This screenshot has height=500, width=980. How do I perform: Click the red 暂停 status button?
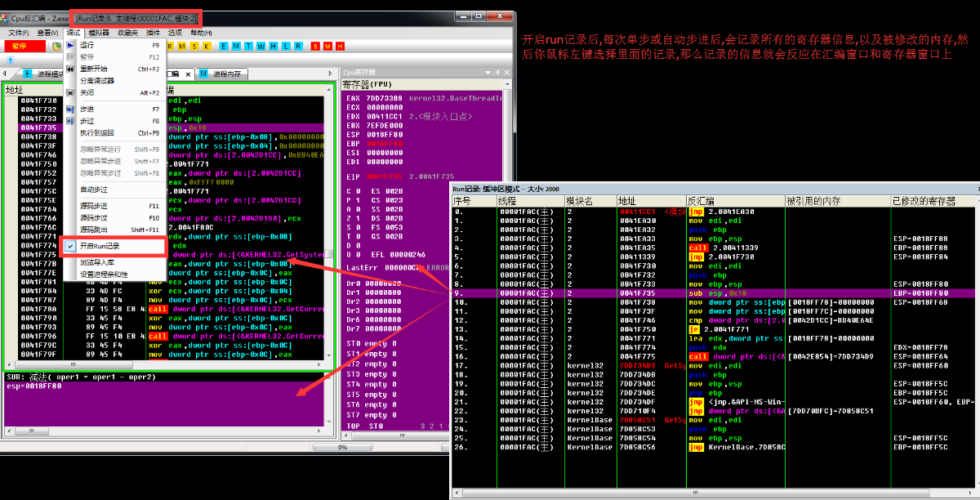pyautogui.click(x=24, y=46)
